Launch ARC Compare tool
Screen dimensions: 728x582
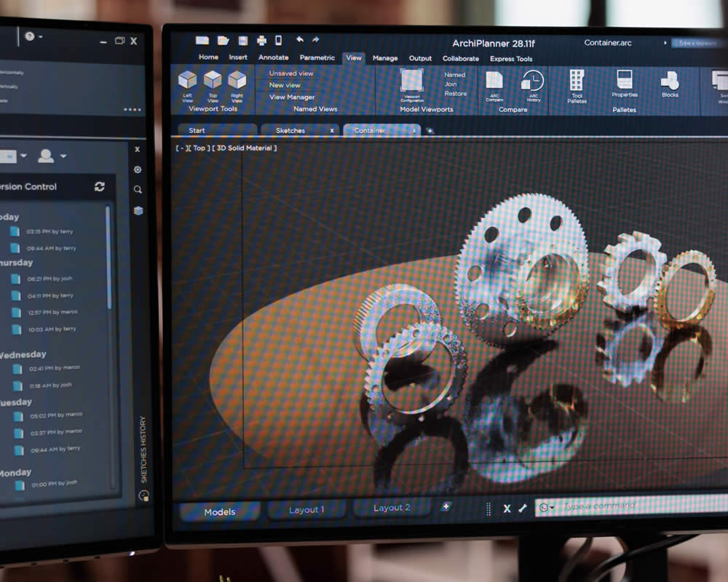[494, 86]
